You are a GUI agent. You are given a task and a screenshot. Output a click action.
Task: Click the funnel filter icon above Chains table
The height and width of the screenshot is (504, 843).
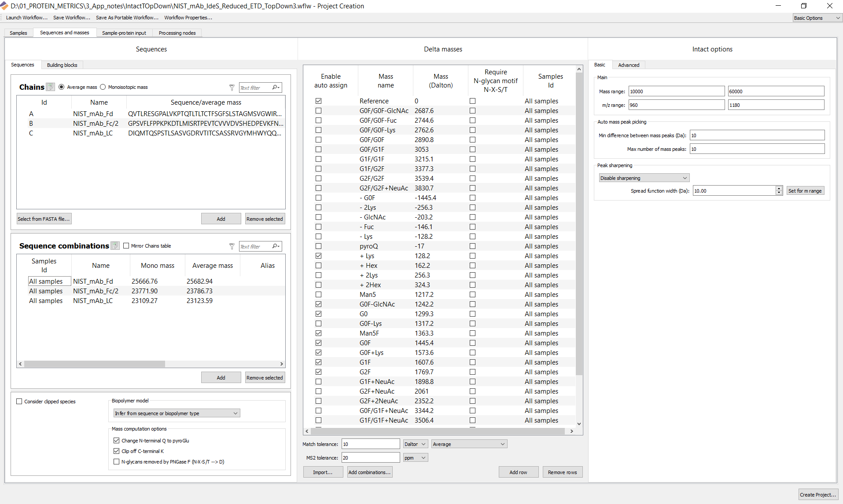[232, 88]
